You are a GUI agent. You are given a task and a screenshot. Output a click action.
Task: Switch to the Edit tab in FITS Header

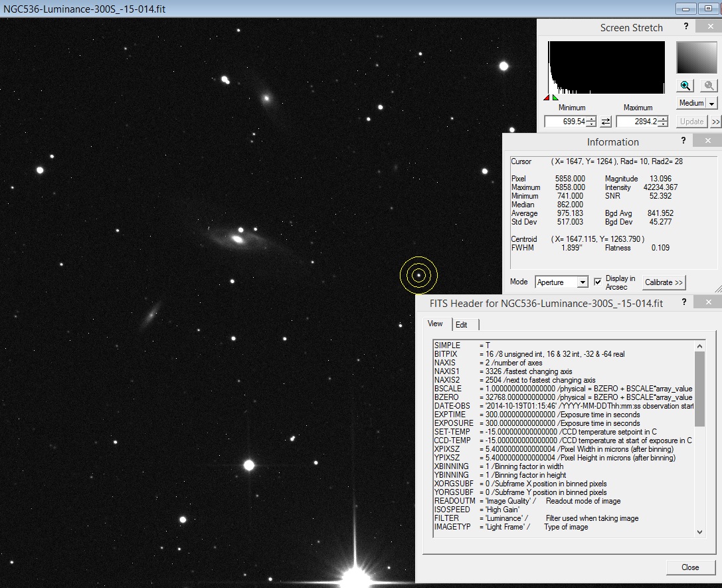point(463,324)
